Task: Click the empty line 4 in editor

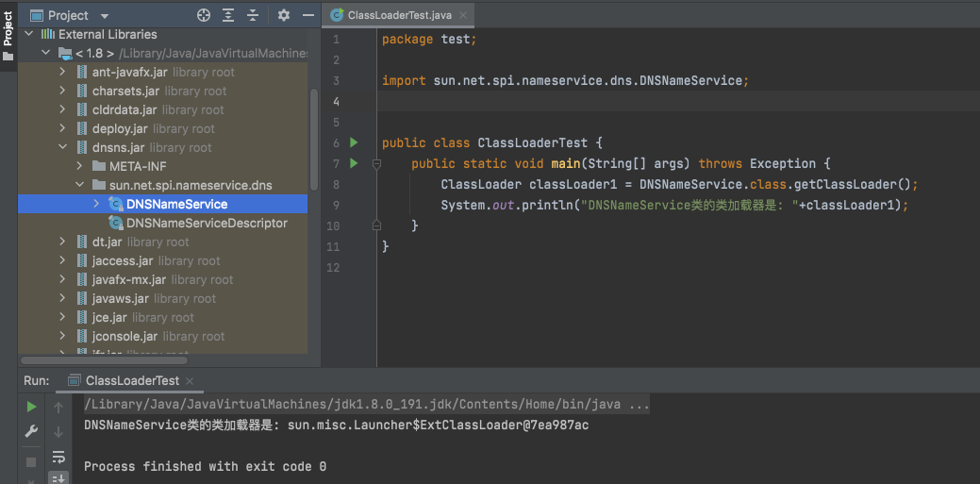Action: [678, 101]
